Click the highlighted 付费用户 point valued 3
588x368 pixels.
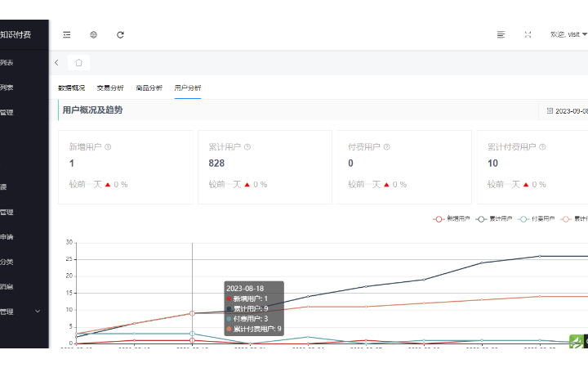click(x=193, y=334)
